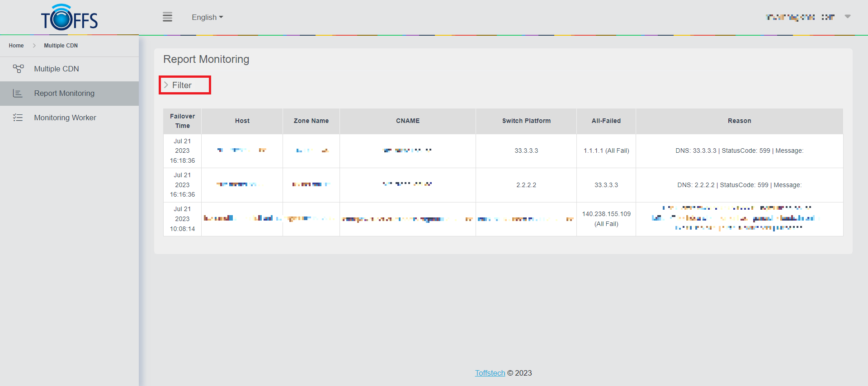Open the Toffstech footer link
The height and width of the screenshot is (386, 868).
pyautogui.click(x=490, y=373)
